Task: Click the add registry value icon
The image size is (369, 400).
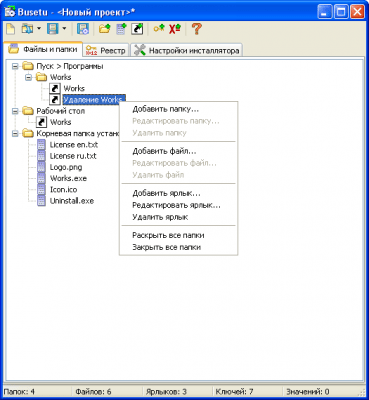Action: 174,29
